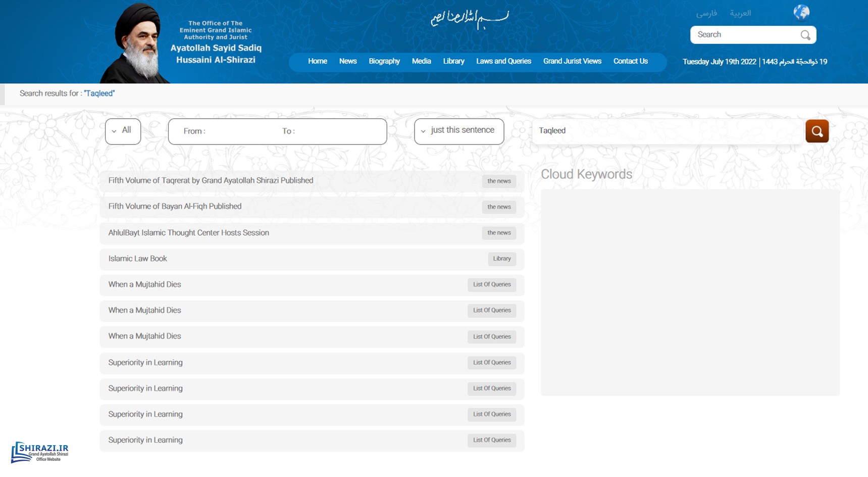The image size is (868, 477).
Task: Click the Ayatollah portrait in header
Action: [135, 44]
